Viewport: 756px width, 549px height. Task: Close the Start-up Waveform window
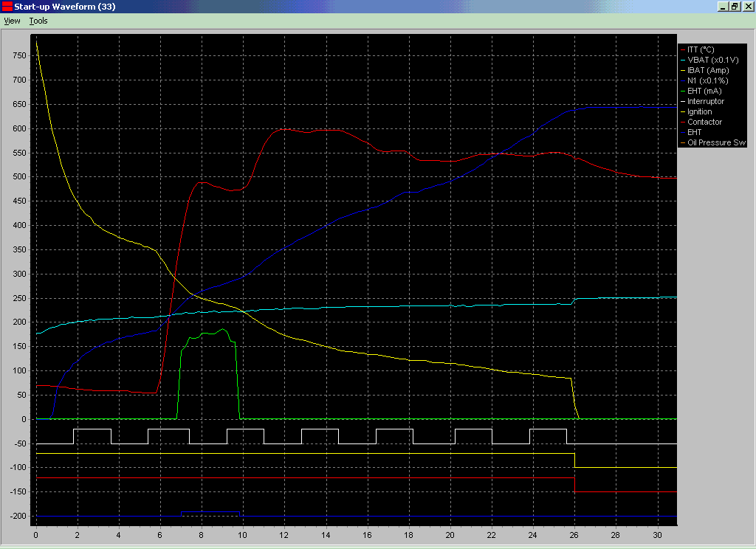click(747, 7)
